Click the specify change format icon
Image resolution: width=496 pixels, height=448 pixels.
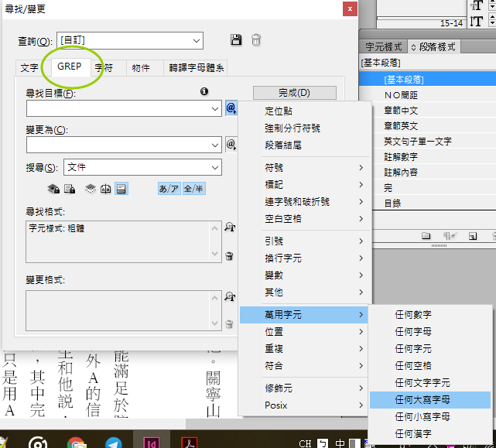[x=229, y=296]
